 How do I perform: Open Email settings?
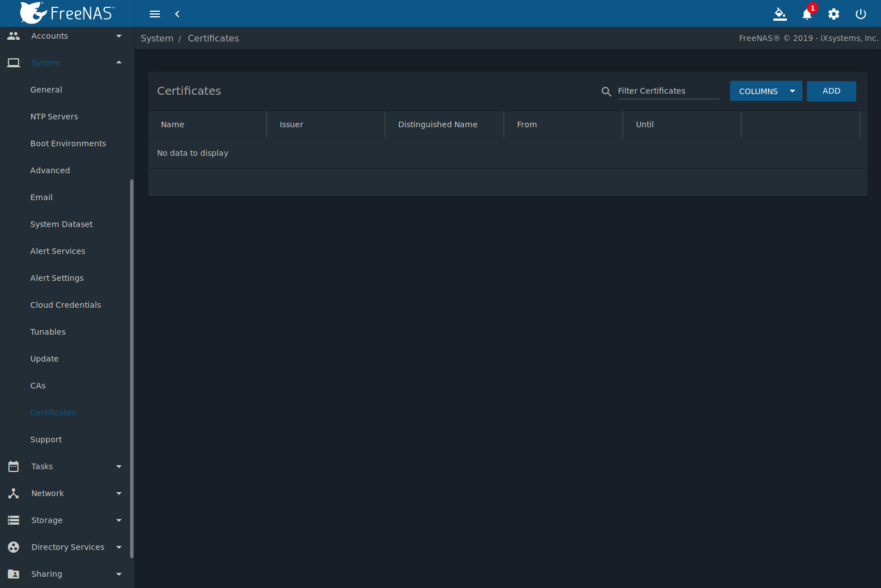pos(41,197)
